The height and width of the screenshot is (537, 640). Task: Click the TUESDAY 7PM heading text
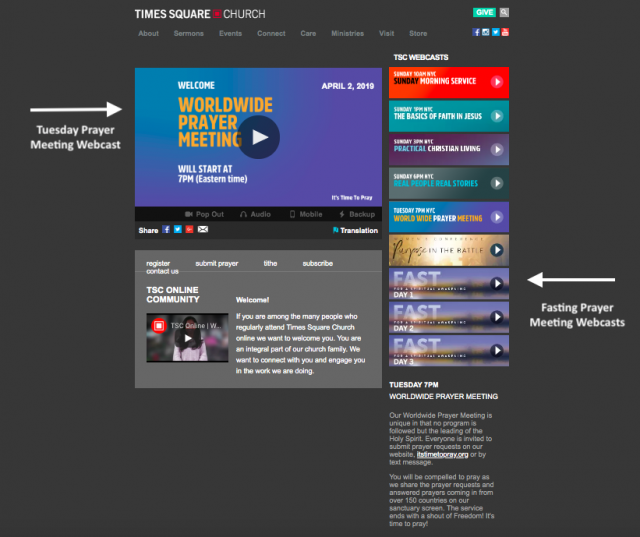[x=414, y=385]
